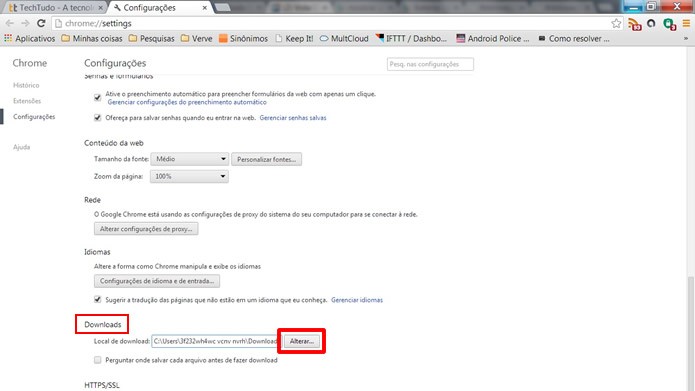Open the Sinônimos bookmark
Screen dimensions: 695x391
[x=243, y=39]
